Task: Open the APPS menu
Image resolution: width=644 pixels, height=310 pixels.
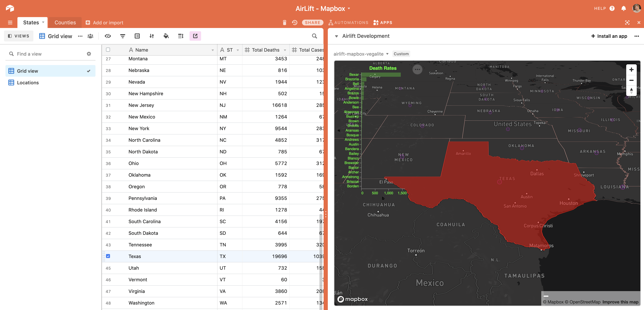Action: point(383,23)
